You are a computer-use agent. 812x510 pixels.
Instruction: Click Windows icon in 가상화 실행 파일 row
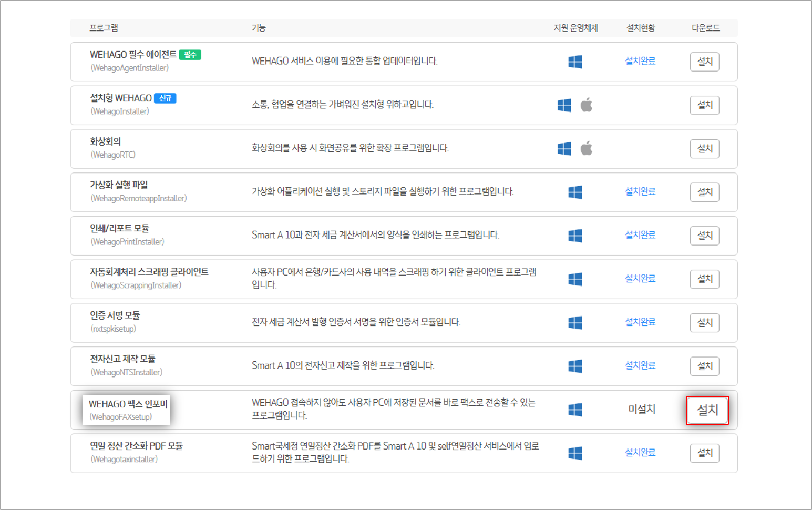coord(575,192)
